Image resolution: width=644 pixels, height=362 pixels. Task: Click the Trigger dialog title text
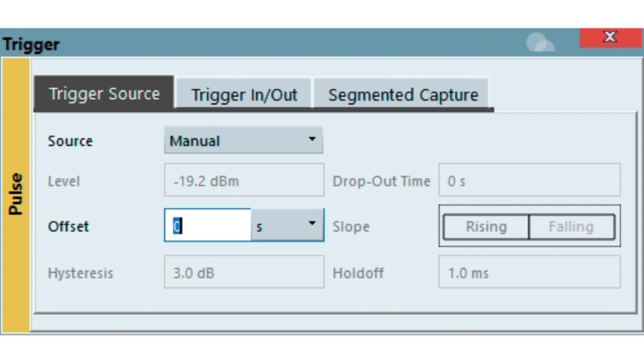31,45
